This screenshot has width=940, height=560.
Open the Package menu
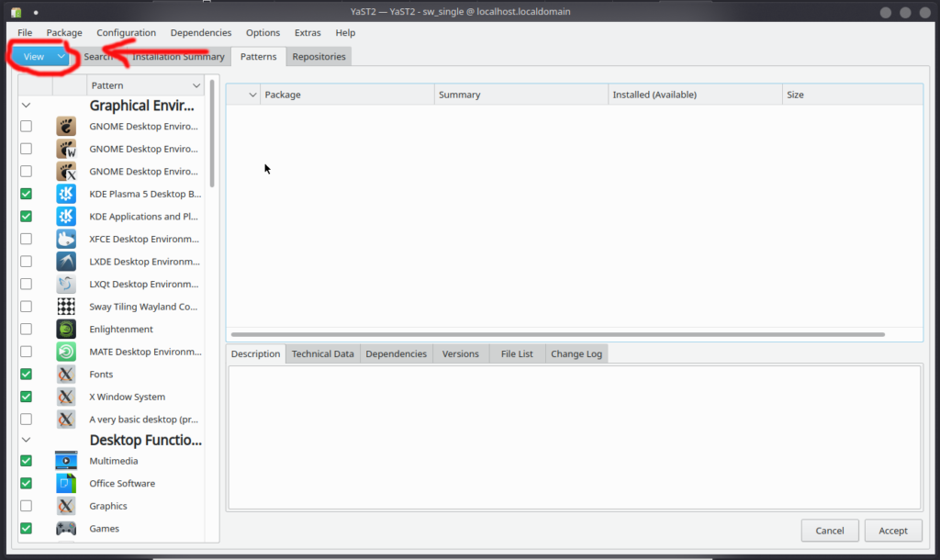(64, 32)
